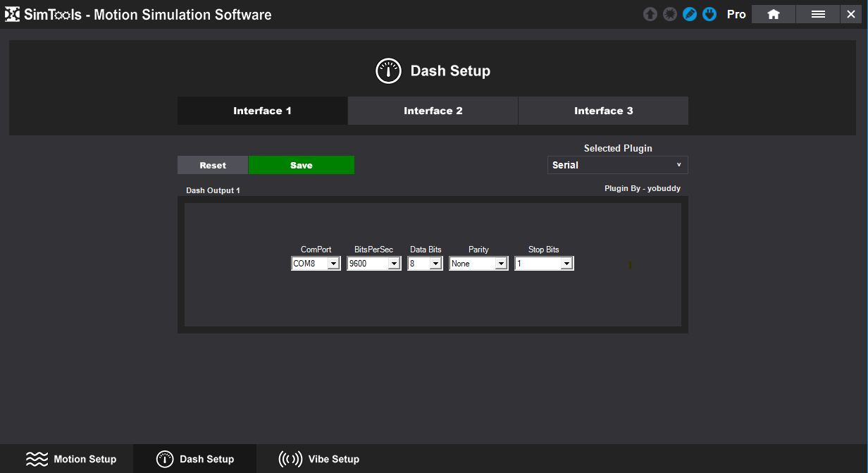
Task: Open Motion Setup in the bottom bar
Action: [71, 459]
